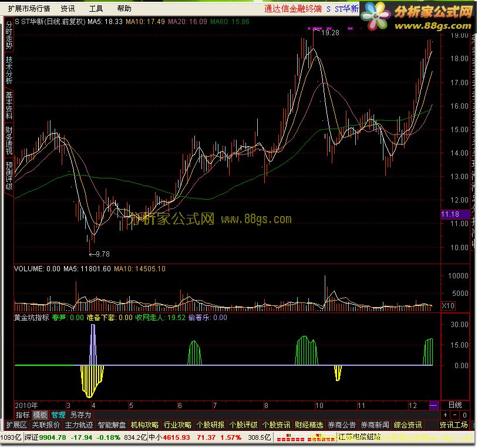The height and width of the screenshot is (448, 478).
Task: Click the 9.78 low price label
Action: pyautogui.click(x=102, y=254)
